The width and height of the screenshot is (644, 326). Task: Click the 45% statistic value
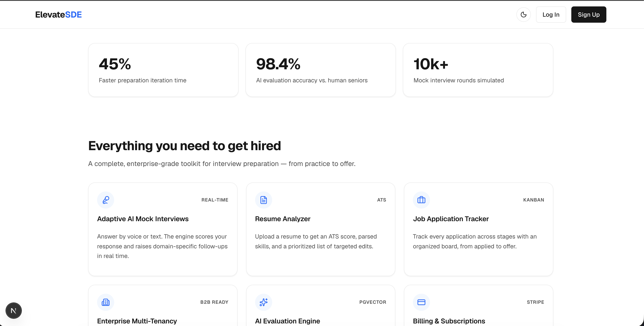coord(115,64)
